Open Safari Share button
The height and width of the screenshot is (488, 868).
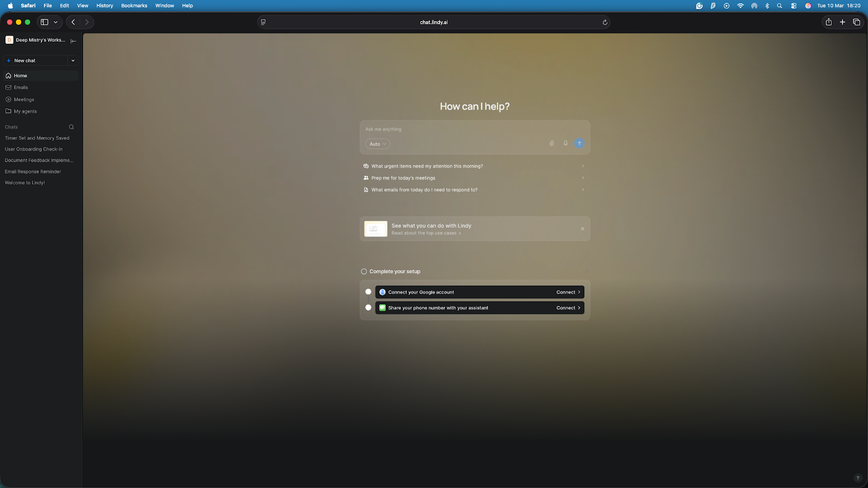click(x=828, y=22)
